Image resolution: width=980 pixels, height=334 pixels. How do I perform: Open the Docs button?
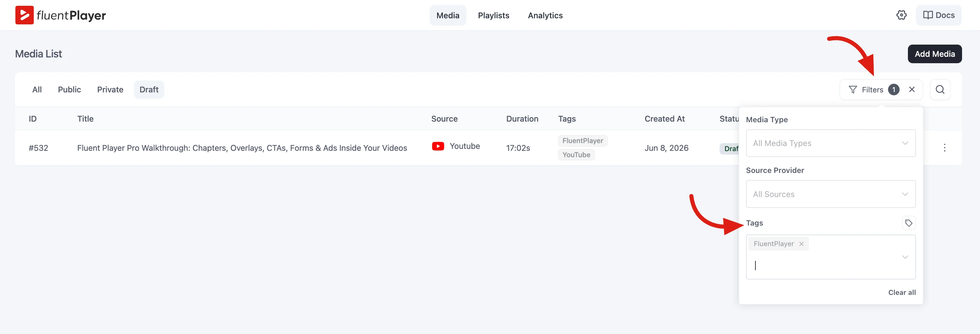tap(939, 15)
